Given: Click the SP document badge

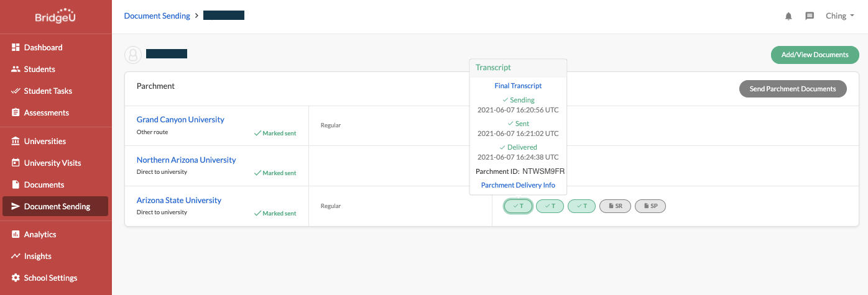Looking at the screenshot, I should click(x=650, y=206).
